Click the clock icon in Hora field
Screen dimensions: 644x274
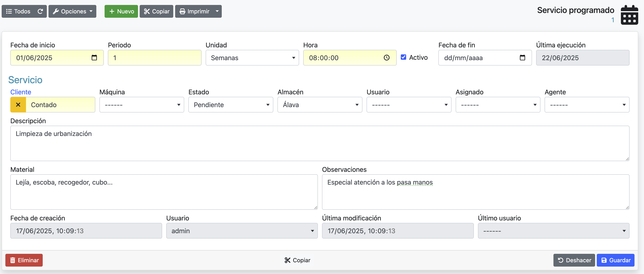[x=387, y=58]
